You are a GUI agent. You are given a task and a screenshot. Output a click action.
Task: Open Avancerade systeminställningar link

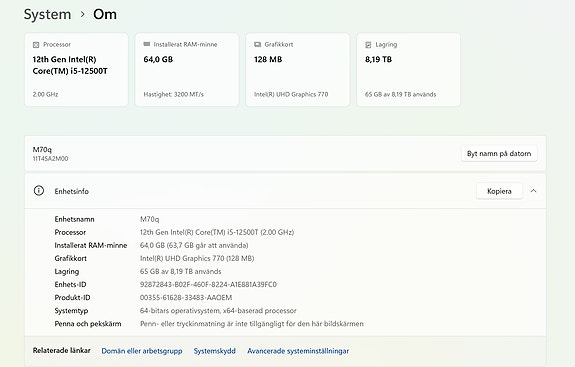click(x=298, y=351)
